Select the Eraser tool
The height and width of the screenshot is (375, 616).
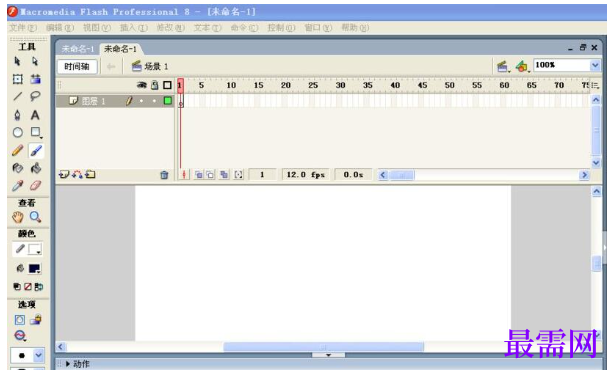pyautogui.click(x=36, y=185)
